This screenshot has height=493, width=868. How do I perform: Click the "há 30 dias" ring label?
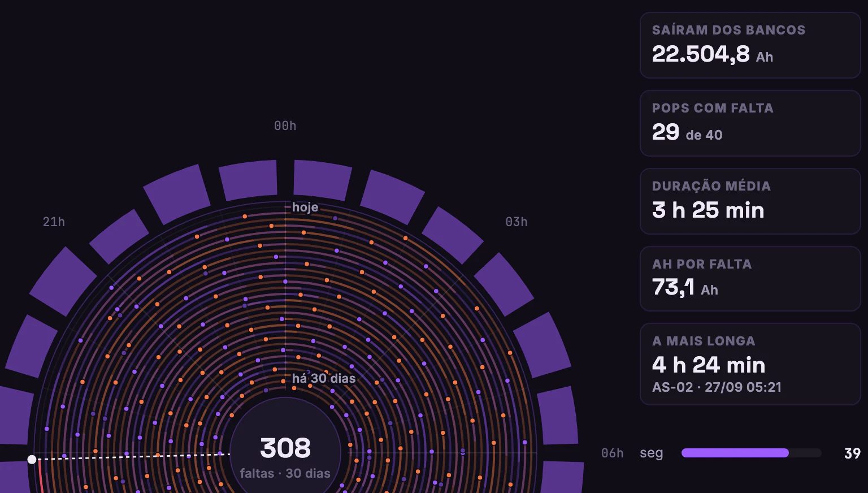point(324,378)
